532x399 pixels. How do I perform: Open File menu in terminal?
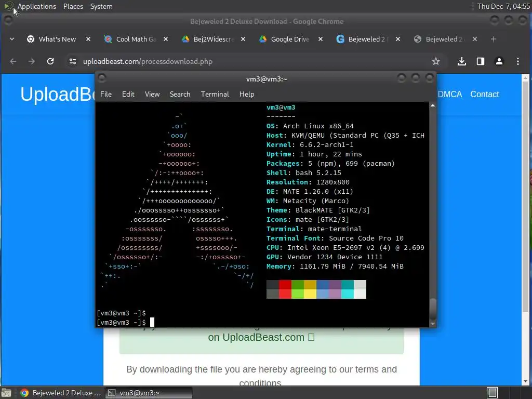pos(106,95)
